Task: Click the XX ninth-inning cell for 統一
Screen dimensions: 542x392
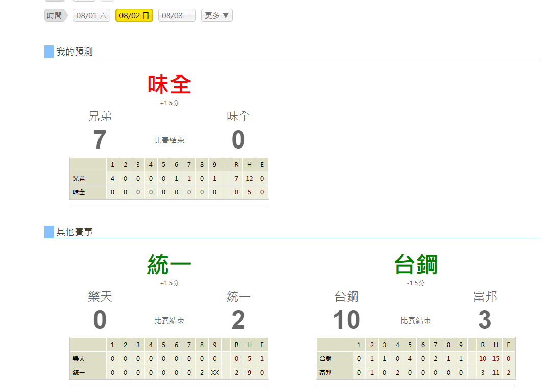Action: [x=215, y=372]
